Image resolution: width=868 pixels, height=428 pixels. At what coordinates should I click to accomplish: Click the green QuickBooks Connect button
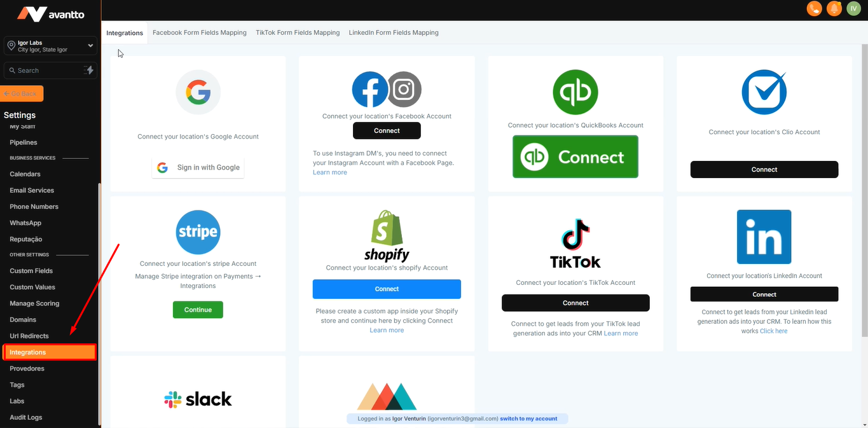(575, 157)
